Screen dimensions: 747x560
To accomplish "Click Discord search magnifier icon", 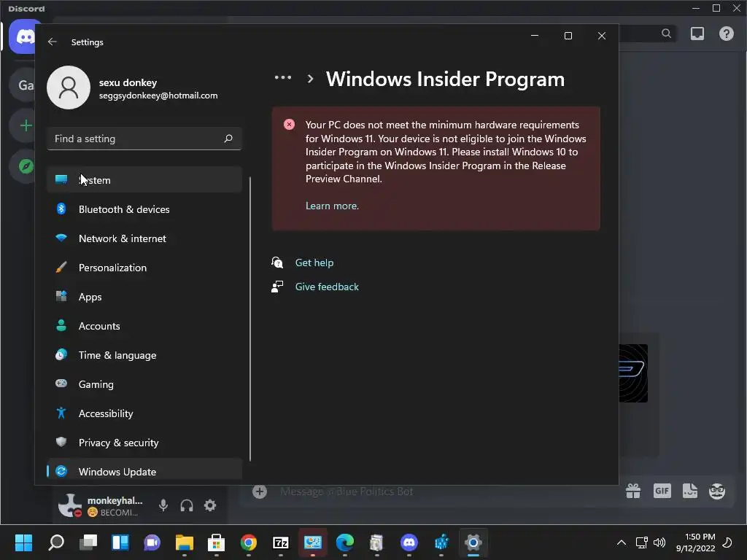I will click(x=667, y=34).
